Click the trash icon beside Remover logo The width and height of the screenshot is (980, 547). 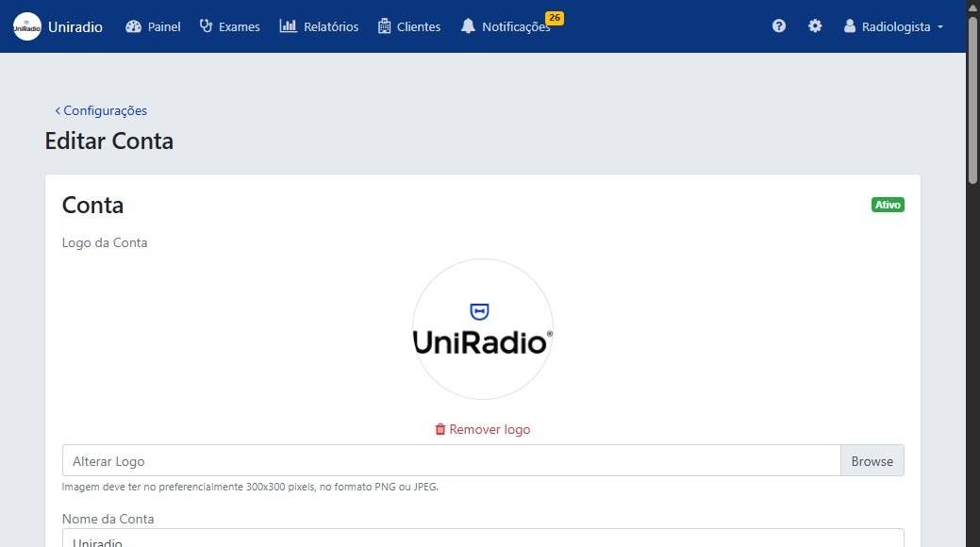[x=440, y=430]
